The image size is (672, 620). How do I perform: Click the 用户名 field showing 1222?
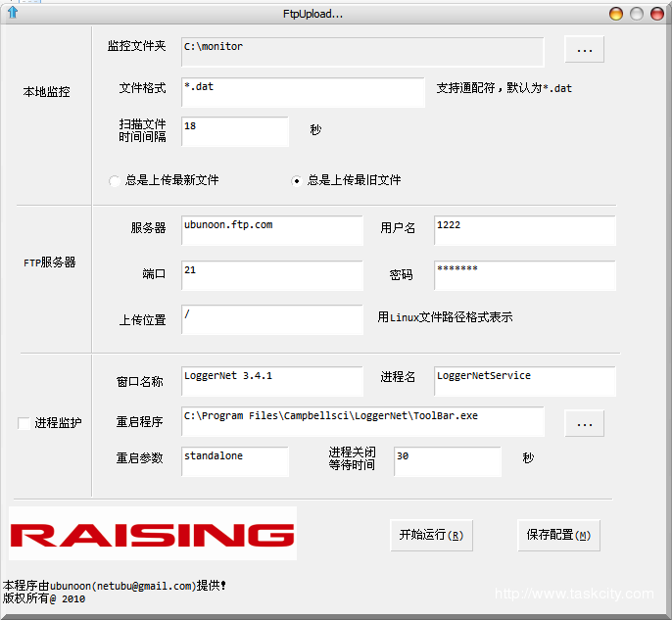coord(524,230)
